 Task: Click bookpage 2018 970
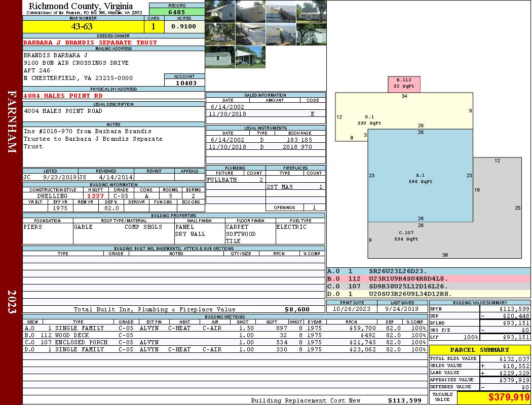297,147
